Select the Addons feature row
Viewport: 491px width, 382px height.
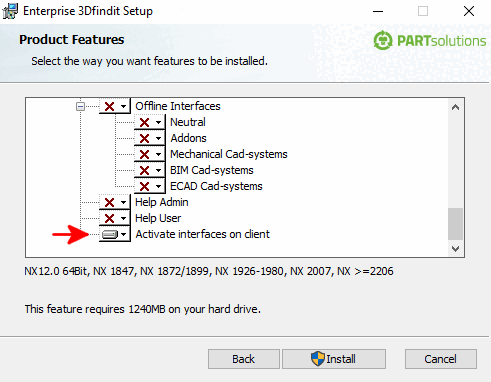click(188, 138)
